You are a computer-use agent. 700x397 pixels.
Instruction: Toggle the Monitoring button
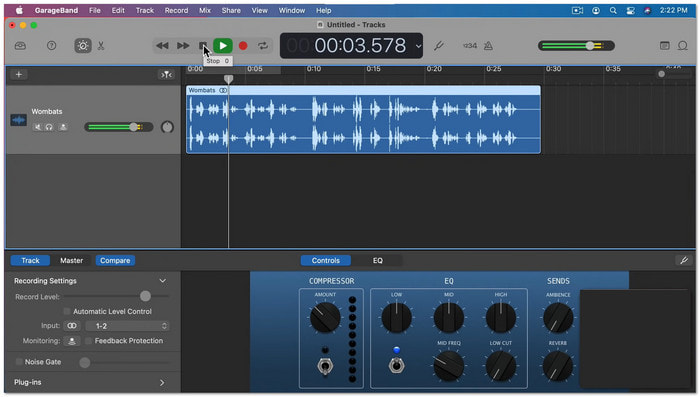point(72,341)
